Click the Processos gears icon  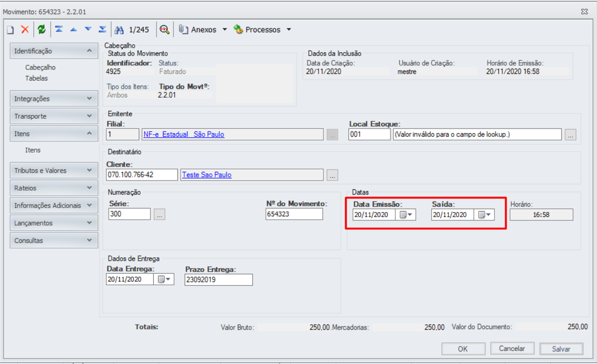238,29
